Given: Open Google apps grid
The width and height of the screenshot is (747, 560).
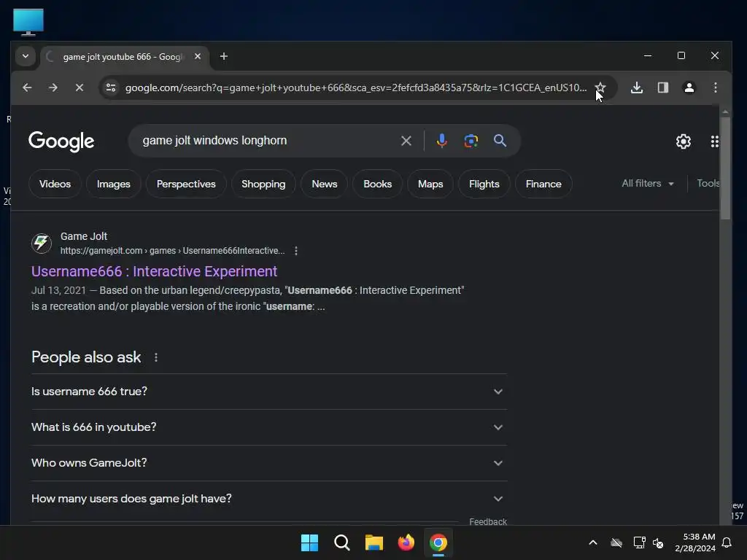Looking at the screenshot, I should click(714, 141).
